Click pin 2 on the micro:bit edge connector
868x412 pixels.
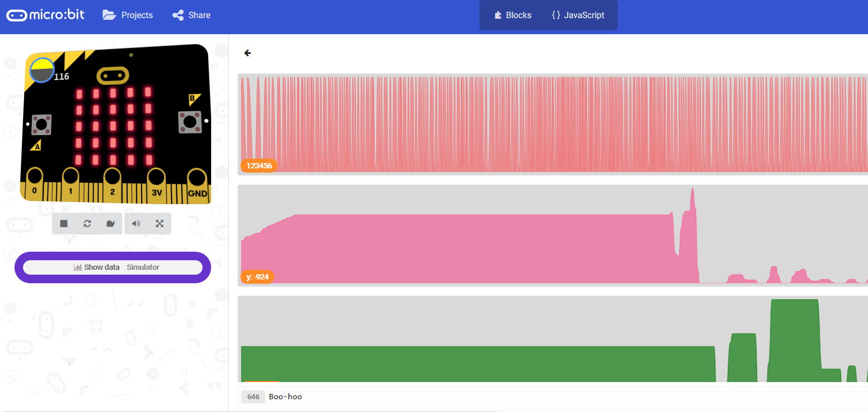[x=112, y=185]
